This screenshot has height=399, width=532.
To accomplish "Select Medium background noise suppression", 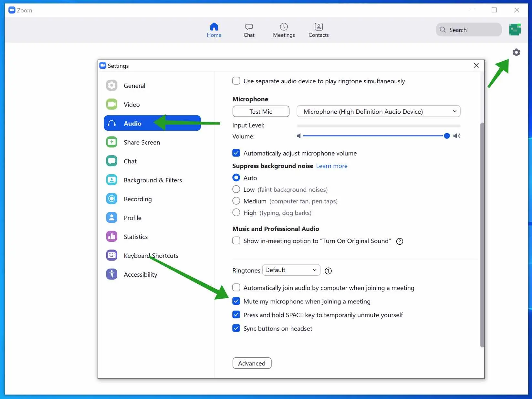I will pyautogui.click(x=236, y=201).
